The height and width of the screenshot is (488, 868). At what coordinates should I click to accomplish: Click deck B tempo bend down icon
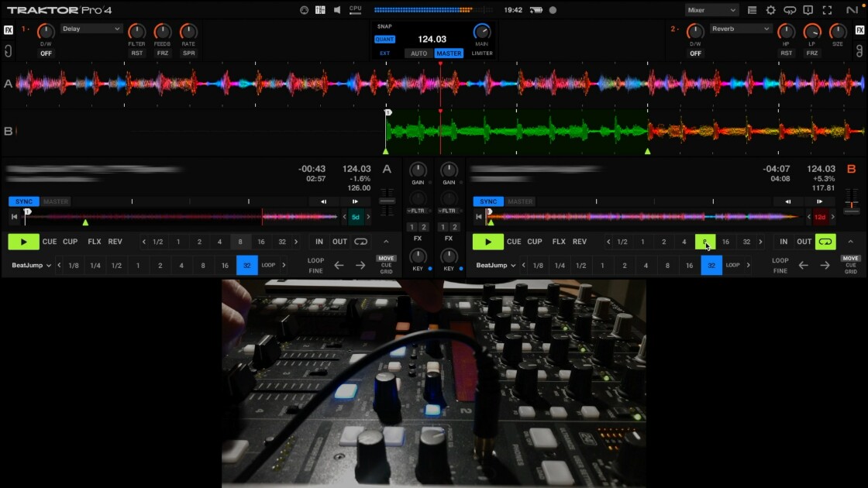[787, 201]
